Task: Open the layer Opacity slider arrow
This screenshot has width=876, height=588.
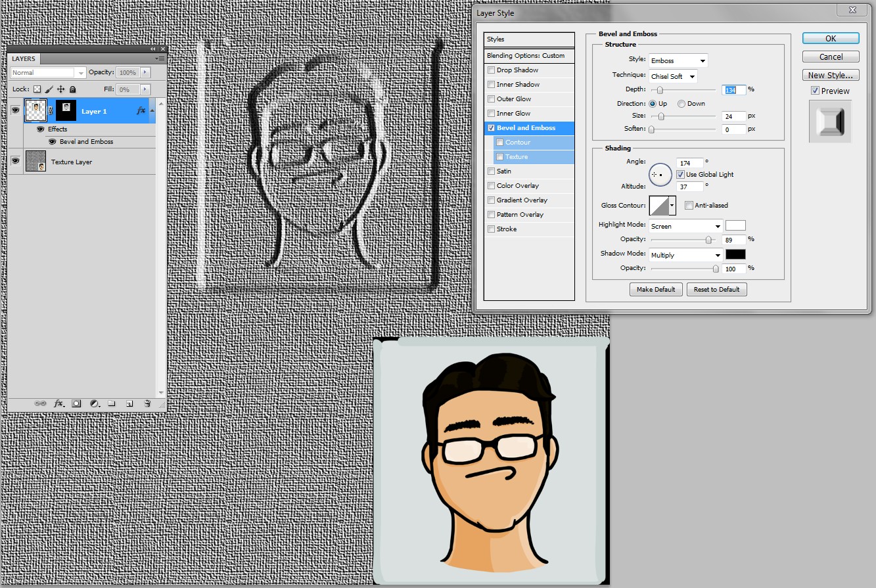Action: [145, 72]
